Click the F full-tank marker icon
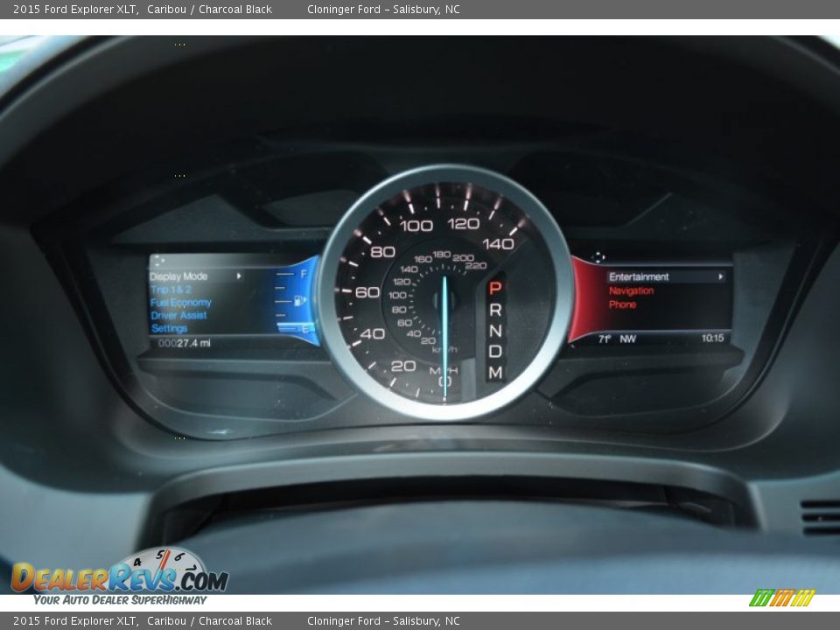840x630 pixels. 303,274
